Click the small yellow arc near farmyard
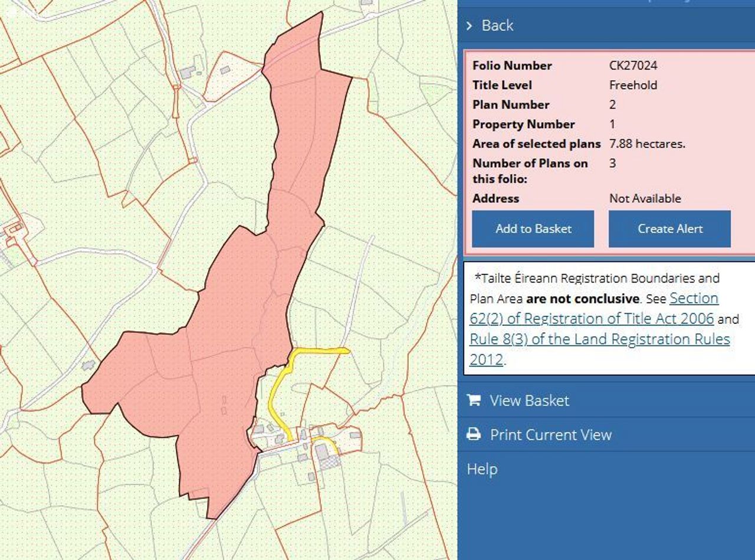 327,443
